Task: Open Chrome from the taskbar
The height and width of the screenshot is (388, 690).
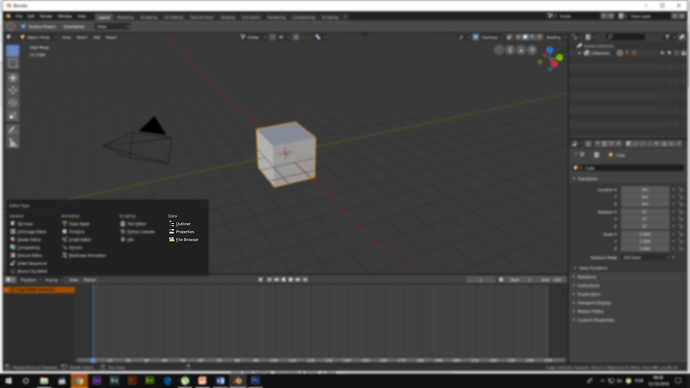Action: tap(79, 381)
